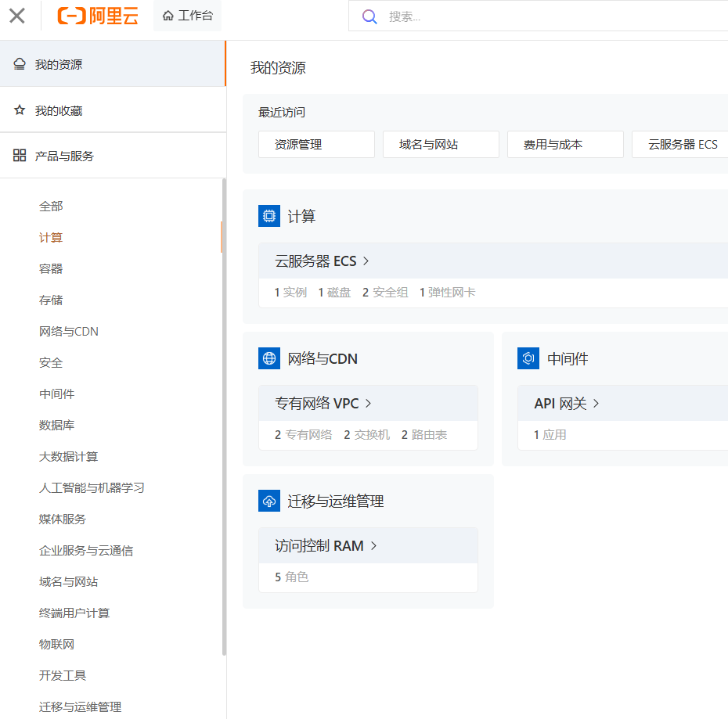The height and width of the screenshot is (719, 728).
Task: Click the chevron after 访问控制 RAM
Action: pyautogui.click(x=373, y=546)
